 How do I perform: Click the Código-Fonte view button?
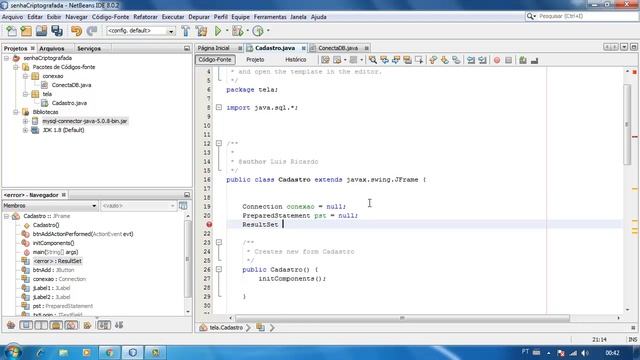point(215,60)
